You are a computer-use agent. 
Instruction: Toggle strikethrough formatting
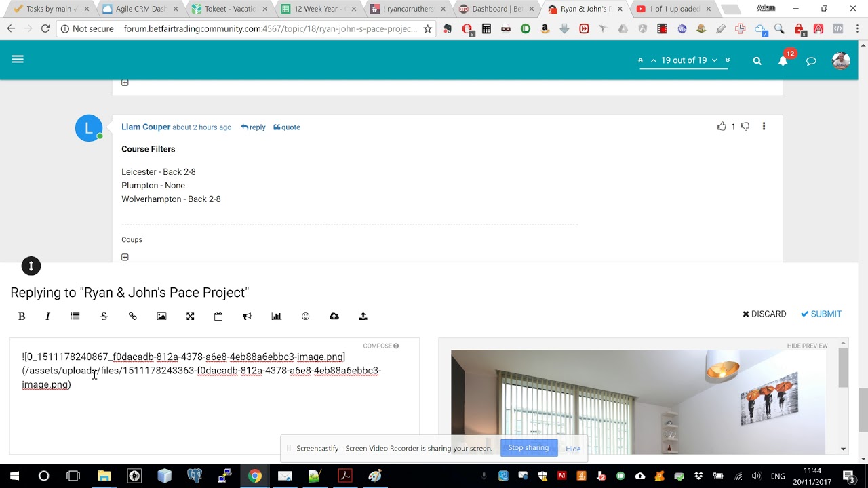(x=104, y=316)
